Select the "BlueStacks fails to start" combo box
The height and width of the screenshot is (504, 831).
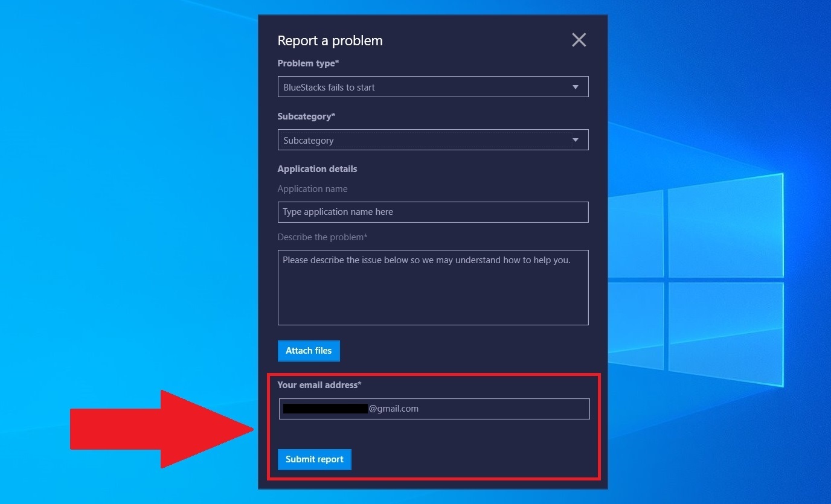(x=433, y=87)
